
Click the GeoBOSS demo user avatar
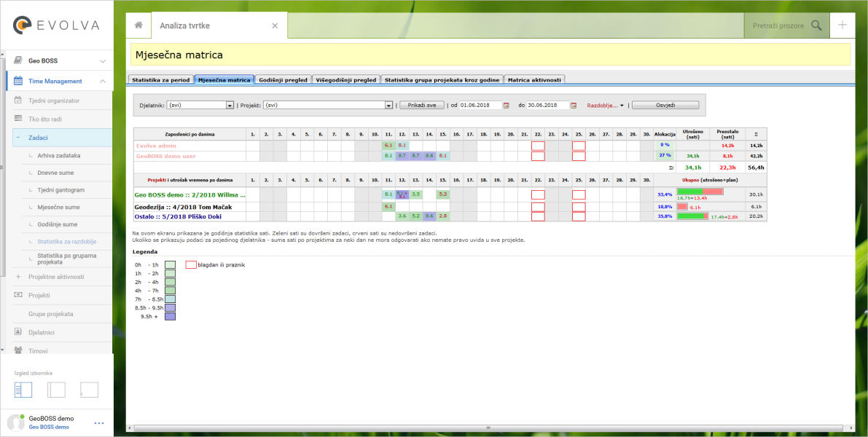pyautogui.click(x=15, y=422)
